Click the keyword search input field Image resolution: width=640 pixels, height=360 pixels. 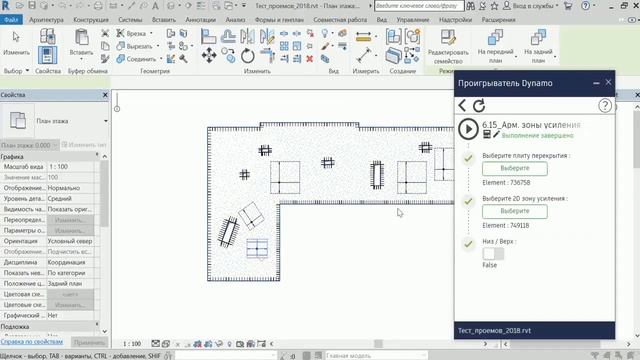[x=419, y=6]
